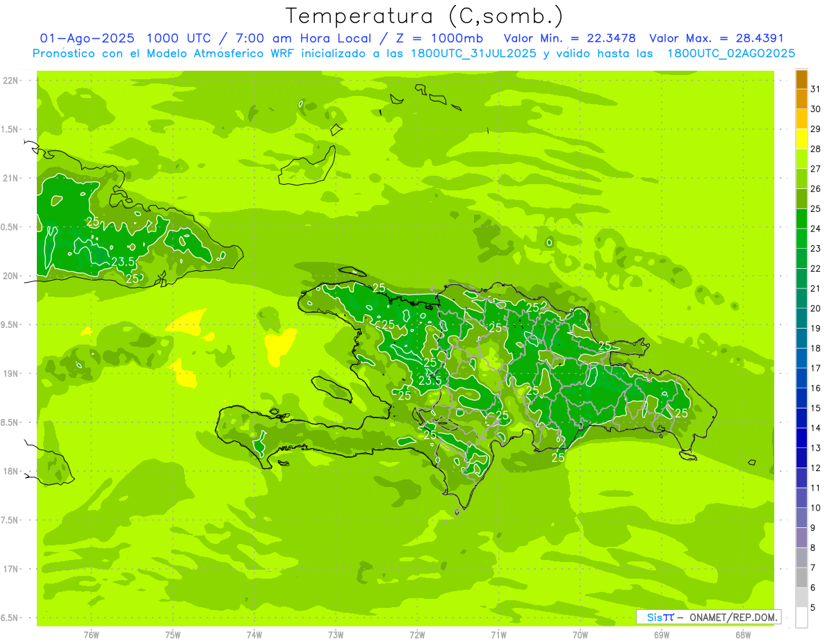Click the '17N' latitude axis label

pyautogui.click(x=10, y=569)
